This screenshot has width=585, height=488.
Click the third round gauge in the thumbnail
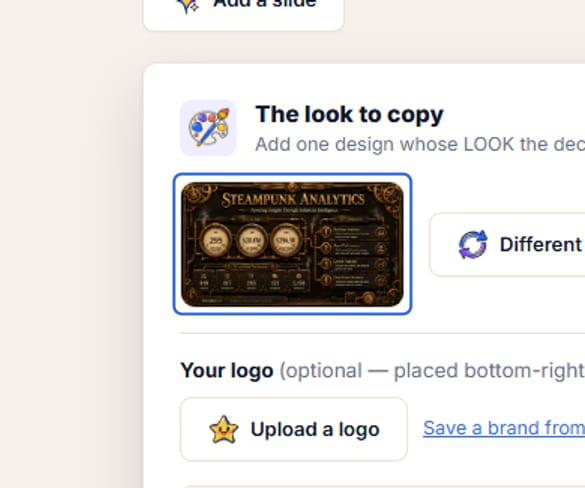[x=286, y=240]
